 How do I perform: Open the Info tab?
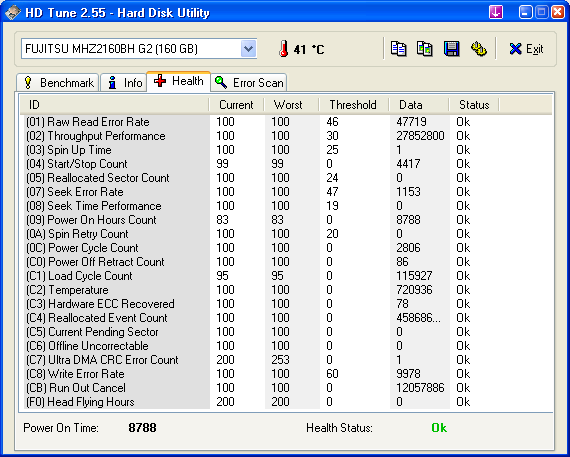pyautogui.click(x=124, y=83)
